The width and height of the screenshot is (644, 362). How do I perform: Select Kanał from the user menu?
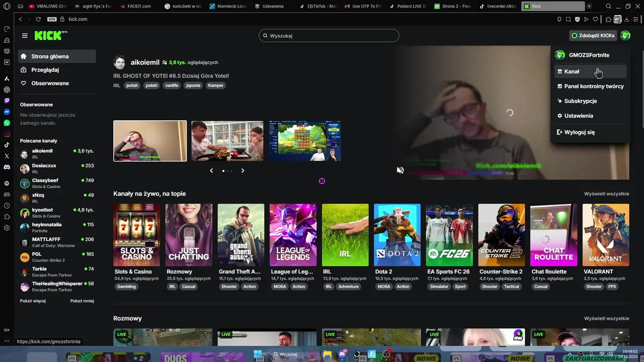click(591, 71)
